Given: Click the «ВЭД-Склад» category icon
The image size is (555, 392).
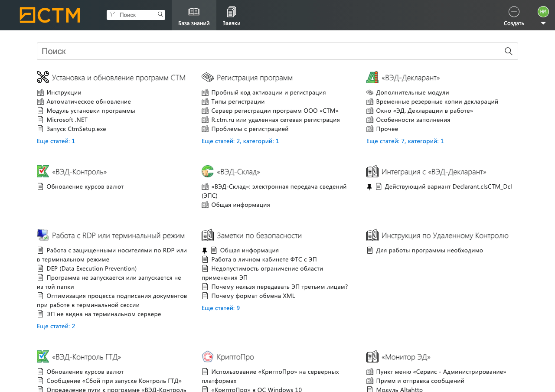Looking at the screenshot, I should 208,171.
